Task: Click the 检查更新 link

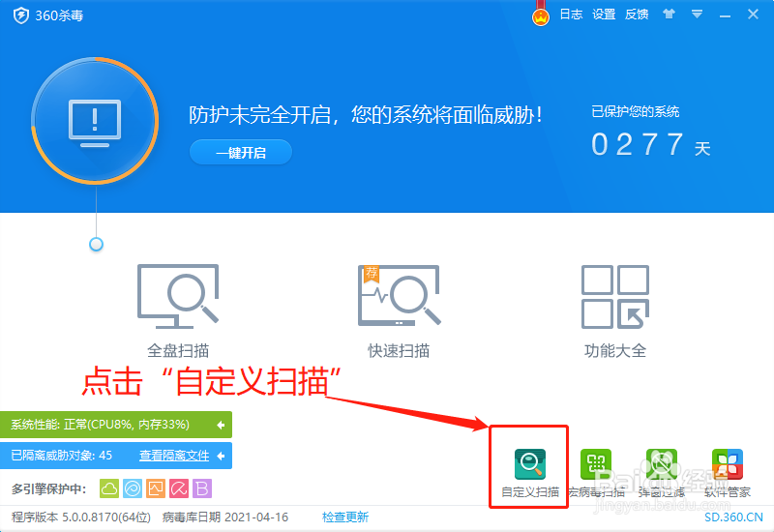Action: tap(345, 517)
